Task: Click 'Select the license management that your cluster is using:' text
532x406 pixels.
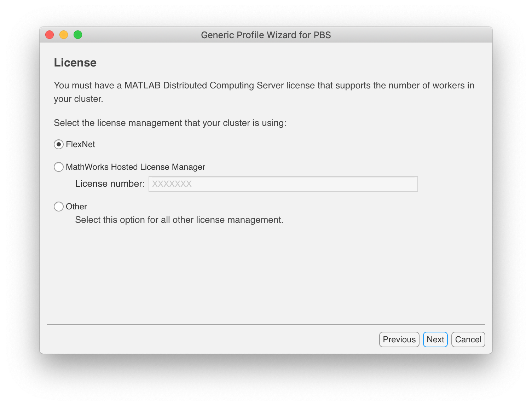Action: tap(170, 123)
